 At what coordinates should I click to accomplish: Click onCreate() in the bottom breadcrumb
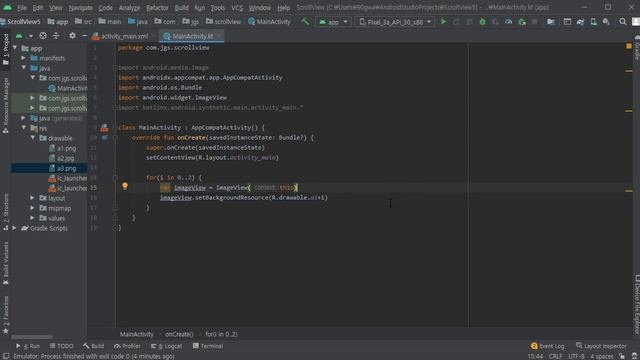[179, 334]
